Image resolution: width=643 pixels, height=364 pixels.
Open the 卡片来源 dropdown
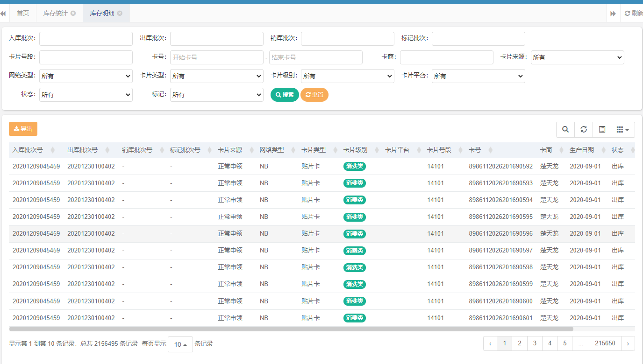[578, 57]
